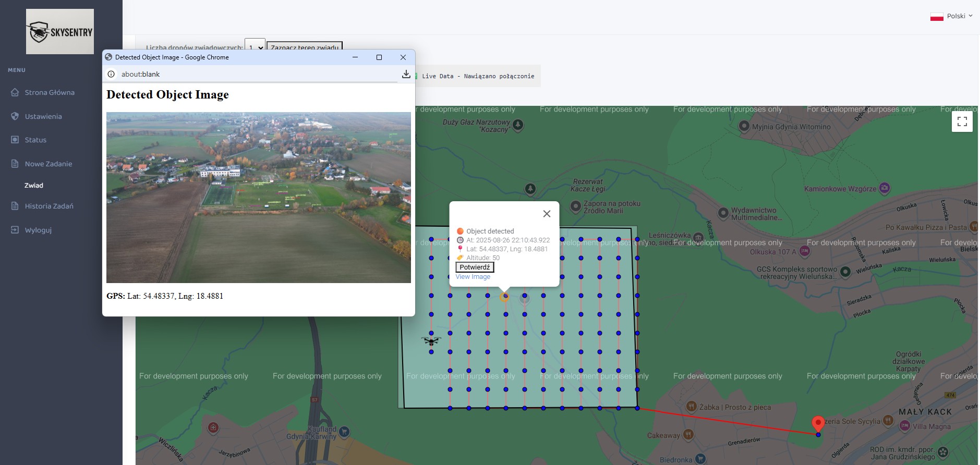Click 'Altitude: 50' text in popup
This screenshot has height=465, width=980.
click(x=483, y=258)
